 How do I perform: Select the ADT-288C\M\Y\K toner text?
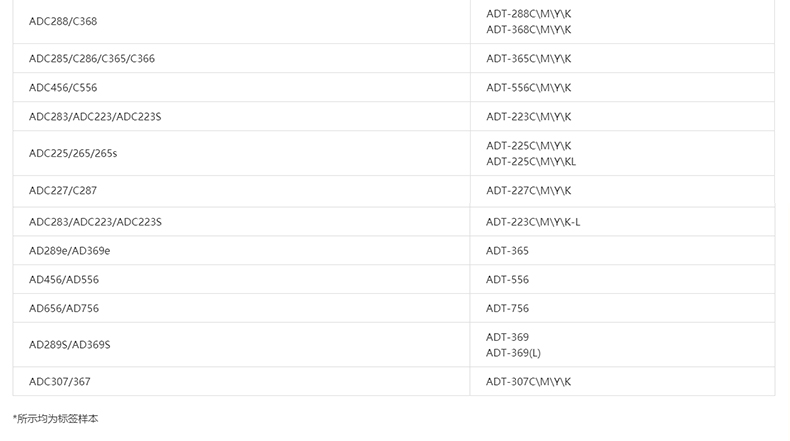(528, 14)
